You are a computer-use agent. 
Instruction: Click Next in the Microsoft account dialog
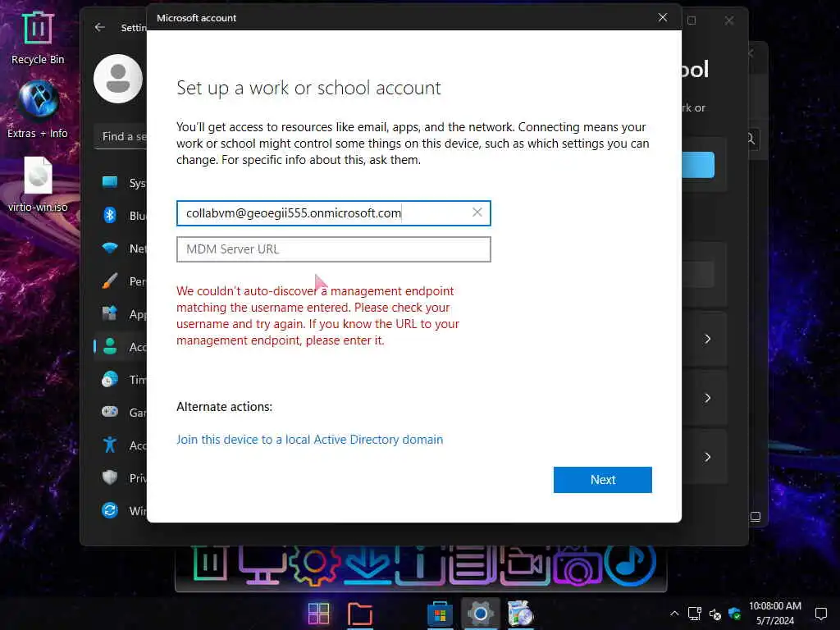click(603, 479)
